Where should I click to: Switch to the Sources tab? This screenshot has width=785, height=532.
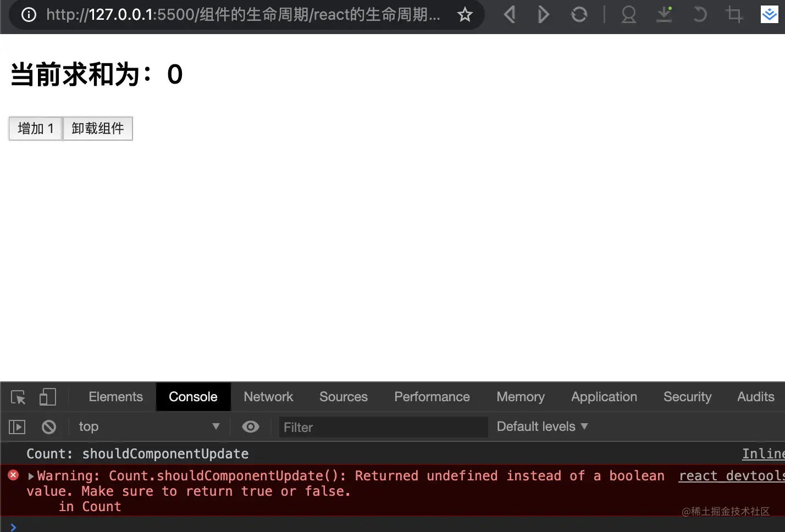344,397
